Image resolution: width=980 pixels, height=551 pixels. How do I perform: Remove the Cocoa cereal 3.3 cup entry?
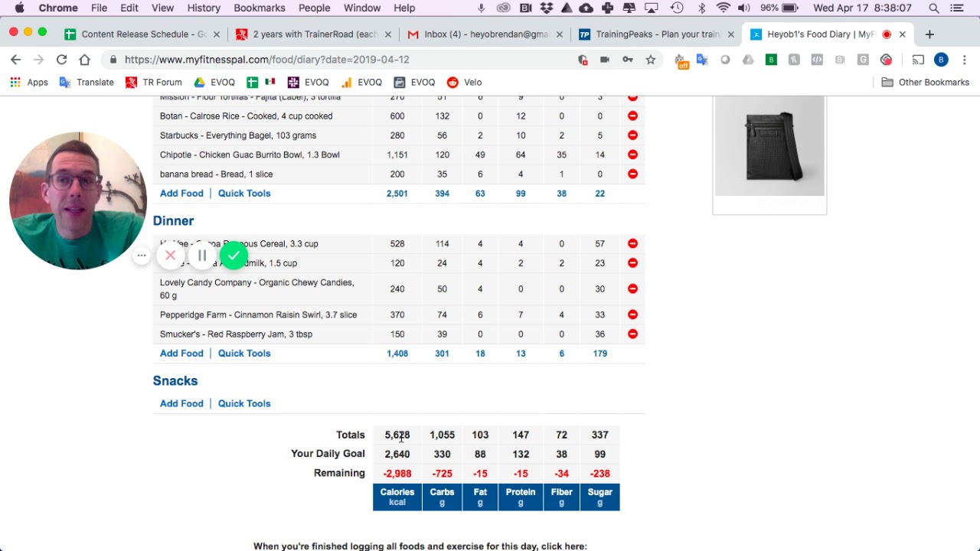point(632,243)
